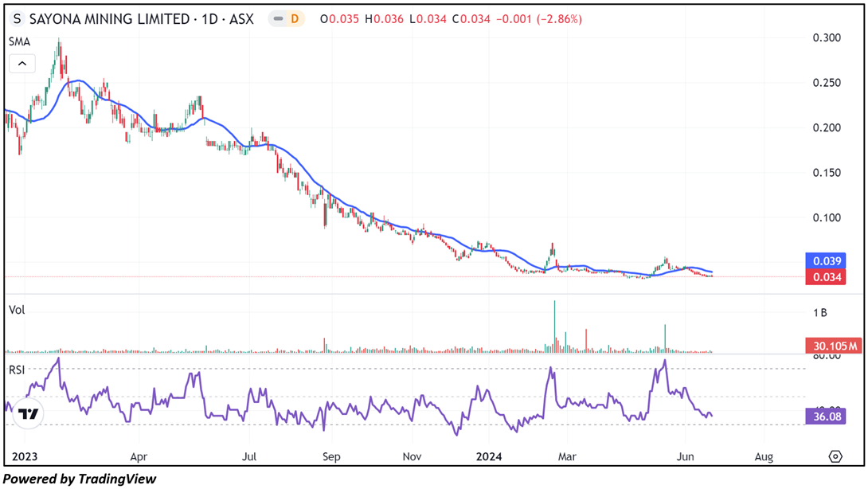Viewport: 868px width, 489px height.
Task: Click the Aug time axis label
Action: [764, 457]
